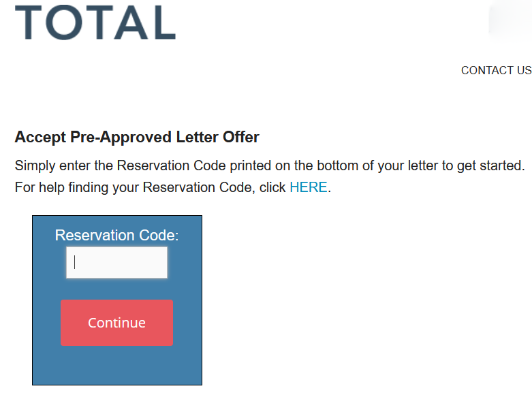Click empty blue panel area below Continue

tap(116, 366)
